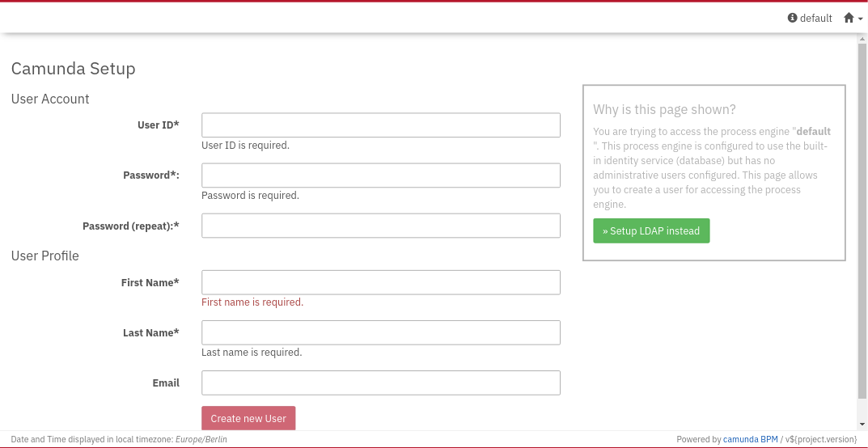Click the home icon in top bar
Viewport: 868px width, 448px height.
(x=849, y=18)
